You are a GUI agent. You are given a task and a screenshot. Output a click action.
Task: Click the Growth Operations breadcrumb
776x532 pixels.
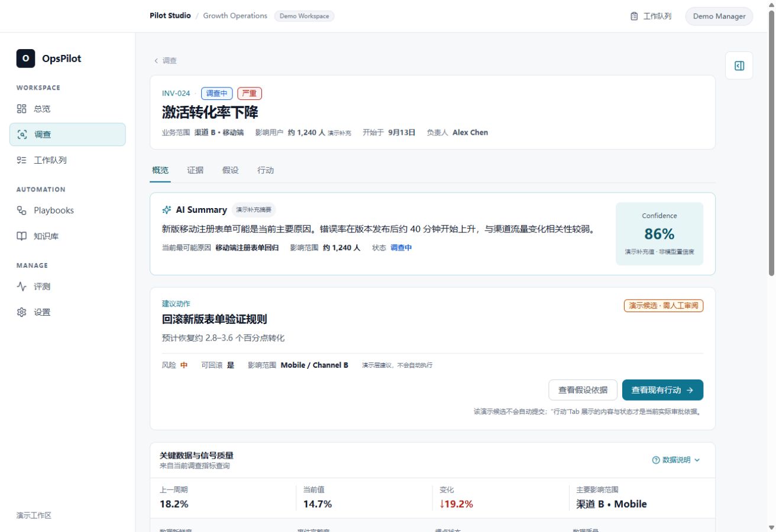coord(235,16)
